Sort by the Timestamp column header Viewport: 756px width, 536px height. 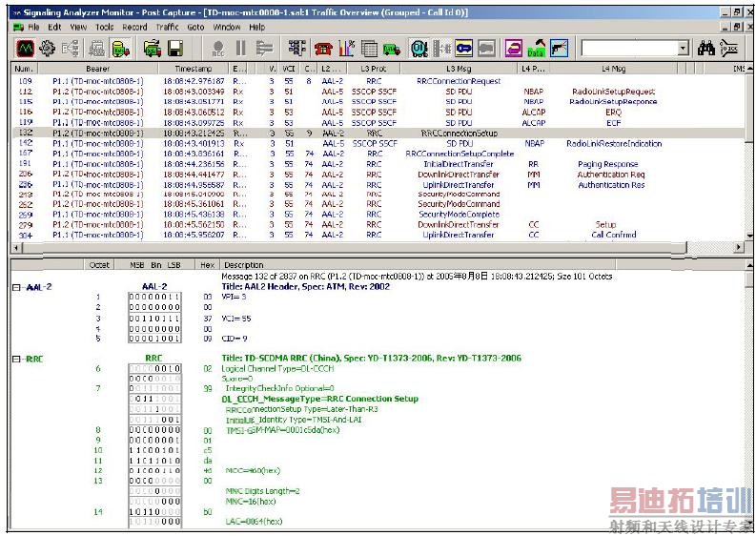(x=194, y=69)
